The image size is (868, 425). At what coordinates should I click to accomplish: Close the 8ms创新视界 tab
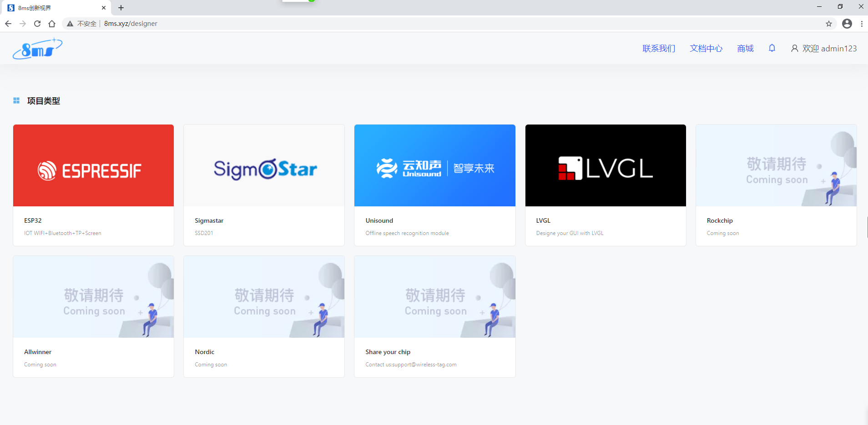pos(104,8)
